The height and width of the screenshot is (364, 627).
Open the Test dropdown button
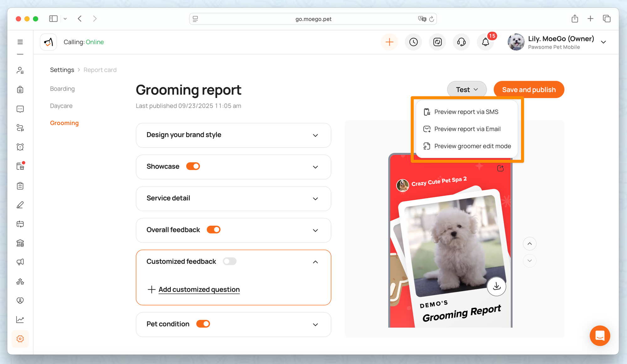click(x=466, y=90)
